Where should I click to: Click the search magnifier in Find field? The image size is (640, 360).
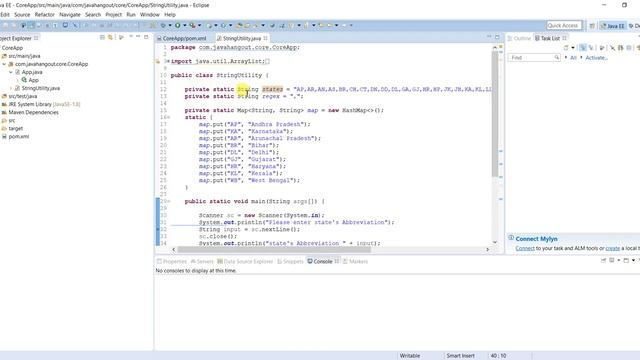click(557, 58)
